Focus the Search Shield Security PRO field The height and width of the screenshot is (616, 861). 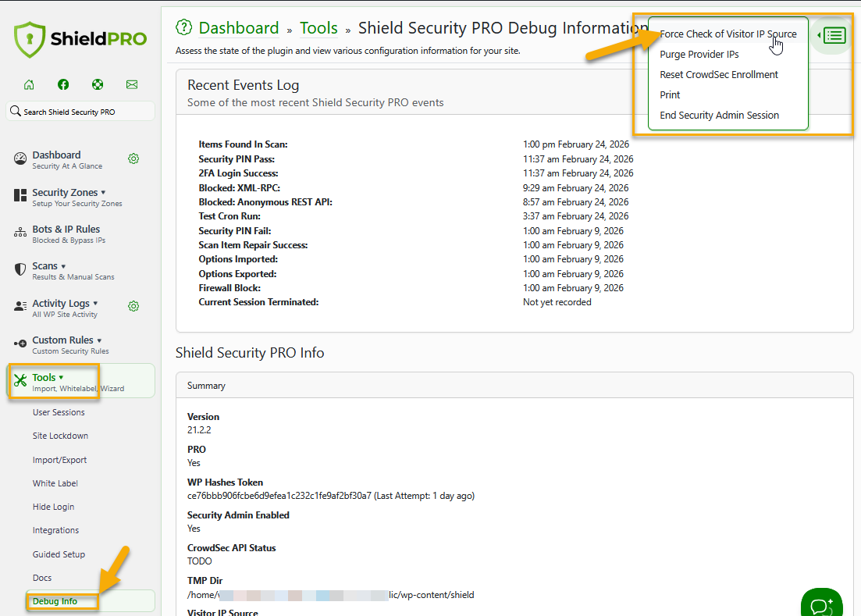(x=80, y=112)
